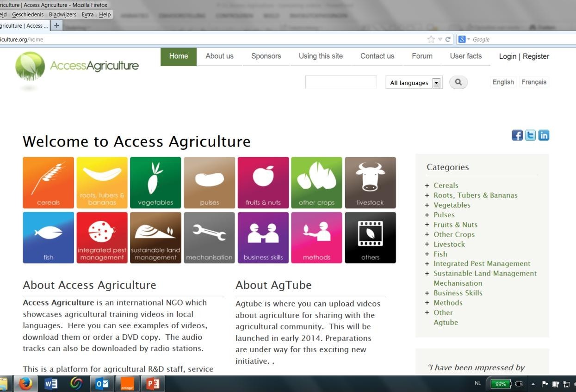This screenshot has width=576, height=392.
Task: Open the LinkedIn icon
Action: tap(544, 135)
